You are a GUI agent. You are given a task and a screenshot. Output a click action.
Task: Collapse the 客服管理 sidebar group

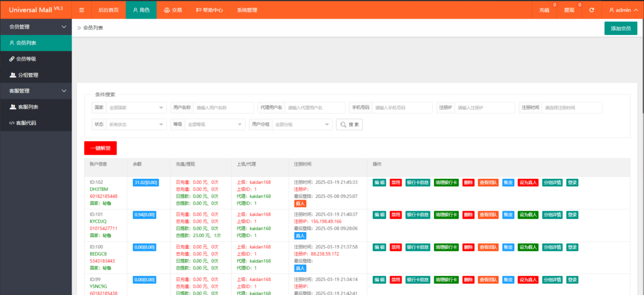(x=36, y=91)
